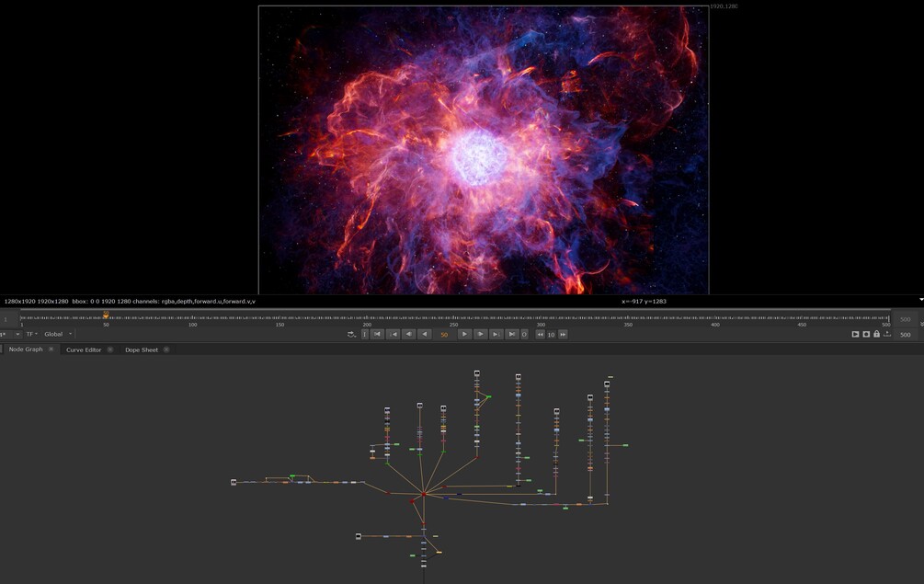The height and width of the screenshot is (584, 924).
Task: Skip forward by frame increment
Action: click(x=563, y=334)
